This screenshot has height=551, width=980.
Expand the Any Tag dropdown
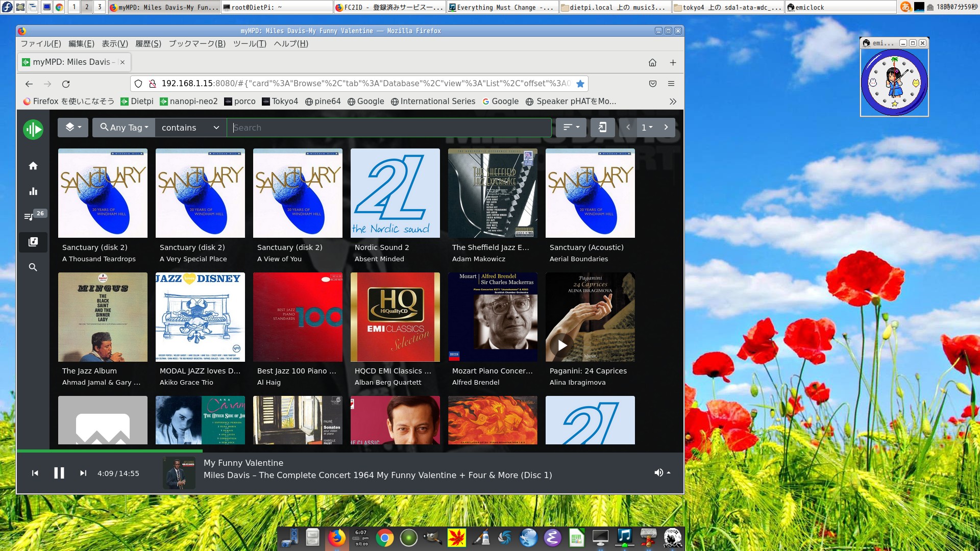pos(124,128)
